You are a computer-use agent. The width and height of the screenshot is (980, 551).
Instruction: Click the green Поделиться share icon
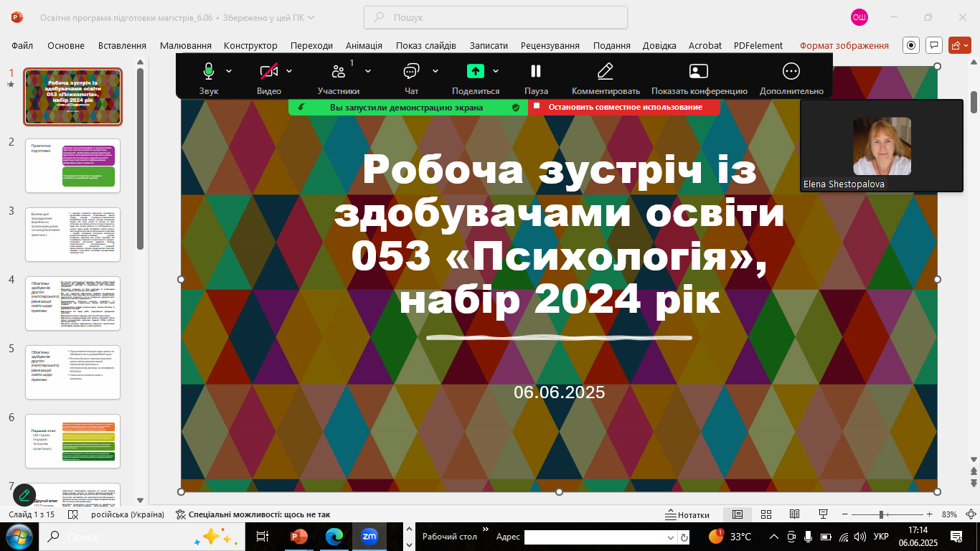tap(475, 71)
